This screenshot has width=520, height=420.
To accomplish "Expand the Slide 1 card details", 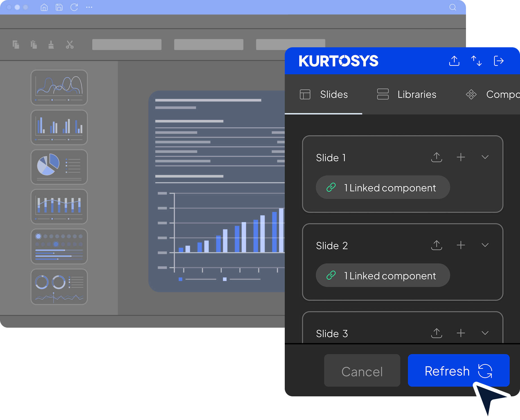I will point(485,157).
